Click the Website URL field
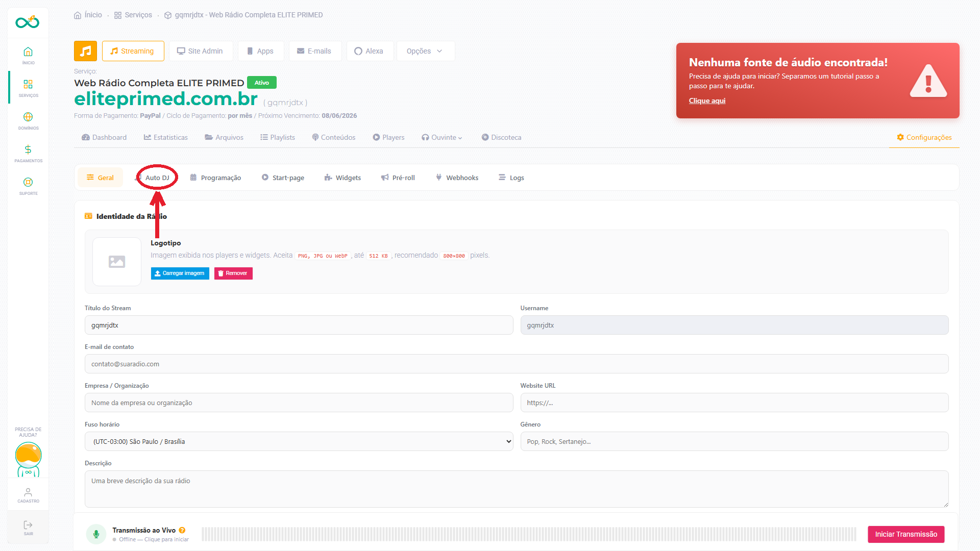This screenshot has height=551, width=980. (734, 403)
